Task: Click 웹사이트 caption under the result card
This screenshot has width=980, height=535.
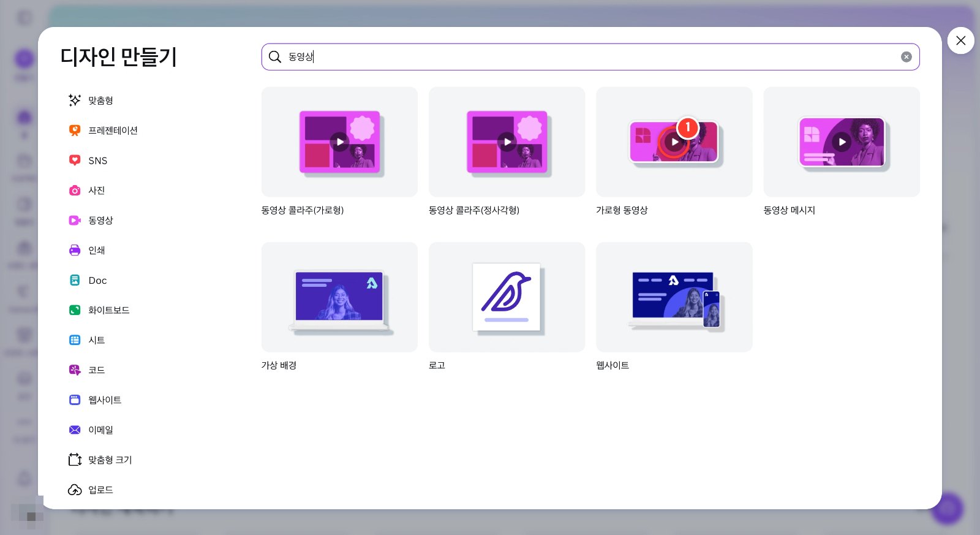Action: coord(612,365)
